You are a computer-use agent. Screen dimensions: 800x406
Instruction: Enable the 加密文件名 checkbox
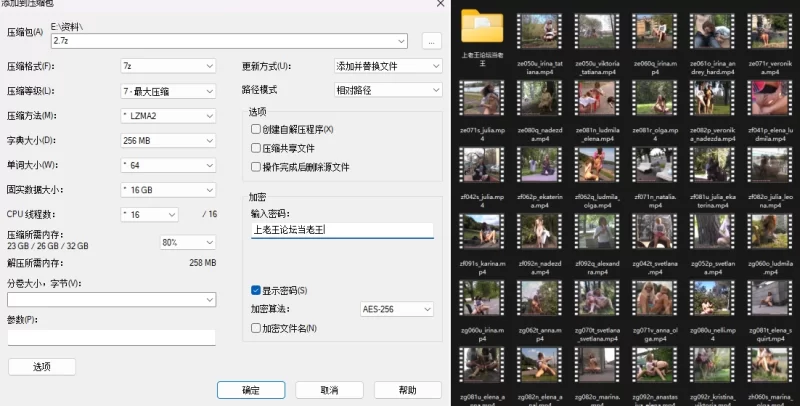(256, 328)
